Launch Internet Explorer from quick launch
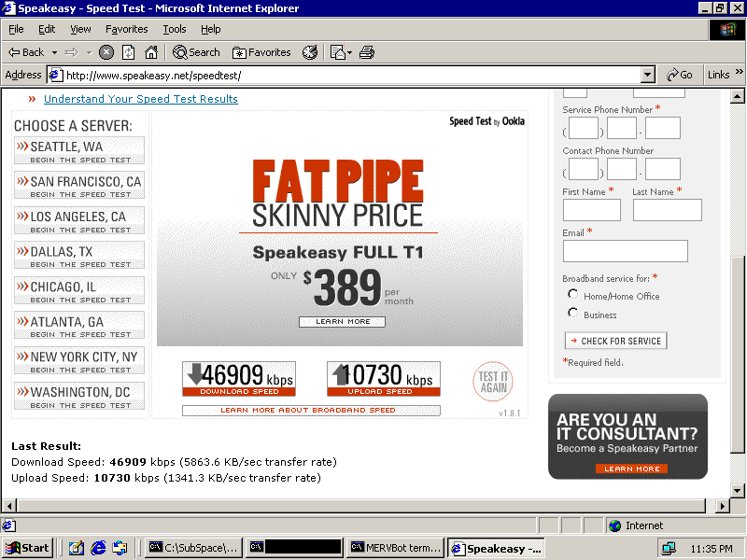Image resolution: width=747 pixels, height=560 pixels. tap(98, 548)
